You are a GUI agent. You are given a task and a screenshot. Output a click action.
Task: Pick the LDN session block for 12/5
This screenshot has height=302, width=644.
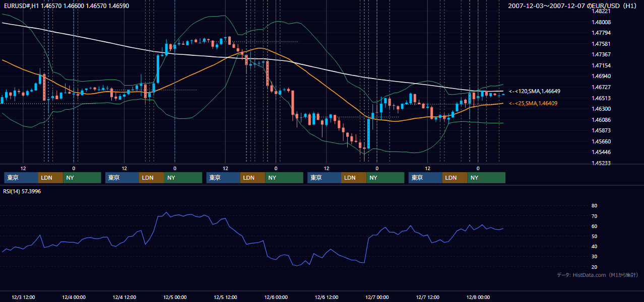[x=253, y=178]
